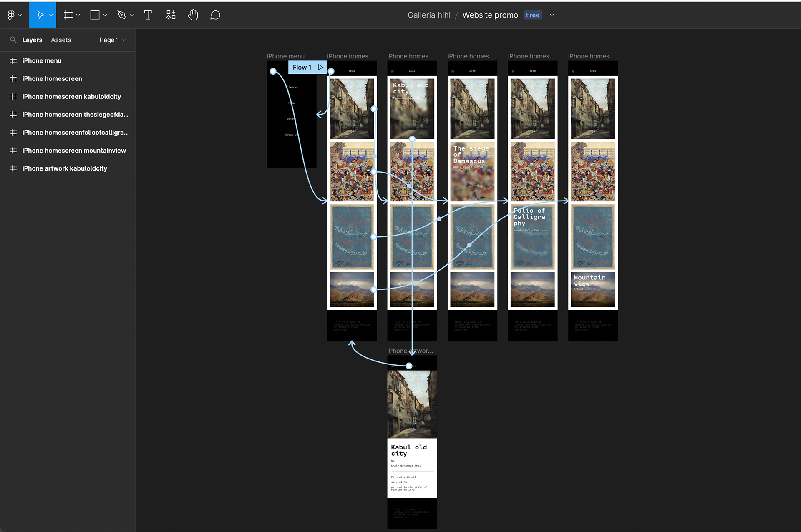801x532 pixels.
Task: Open the Page 1 dropdown
Action: click(112, 40)
